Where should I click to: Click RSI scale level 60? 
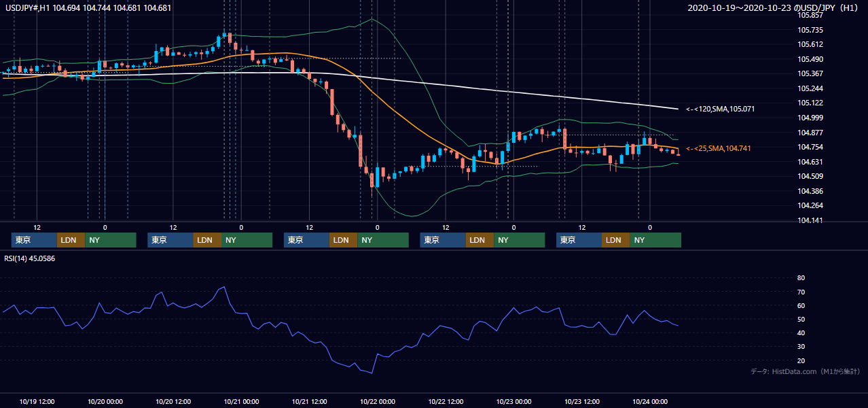point(801,305)
